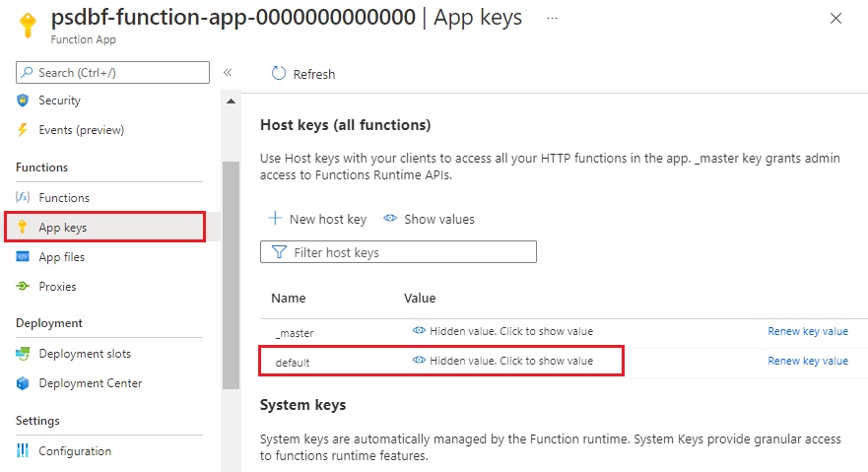Click New host key button

[317, 219]
